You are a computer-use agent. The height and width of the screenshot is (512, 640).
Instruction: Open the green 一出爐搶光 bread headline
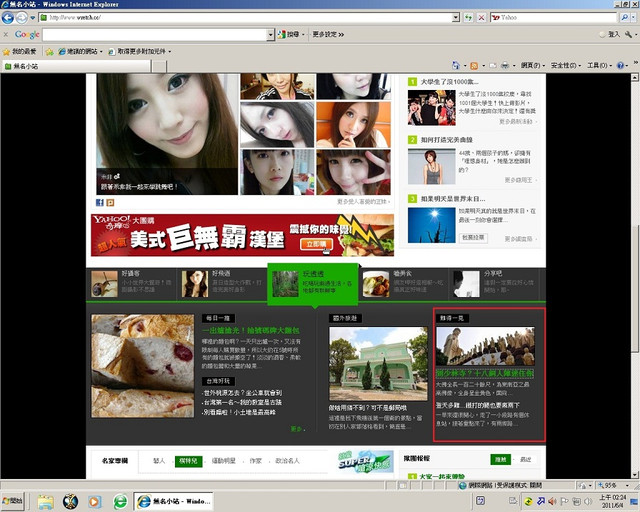click(x=251, y=330)
